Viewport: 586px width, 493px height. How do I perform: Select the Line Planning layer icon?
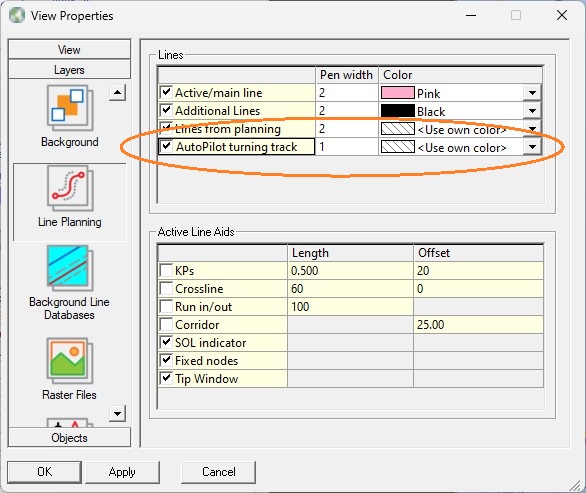click(x=70, y=189)
